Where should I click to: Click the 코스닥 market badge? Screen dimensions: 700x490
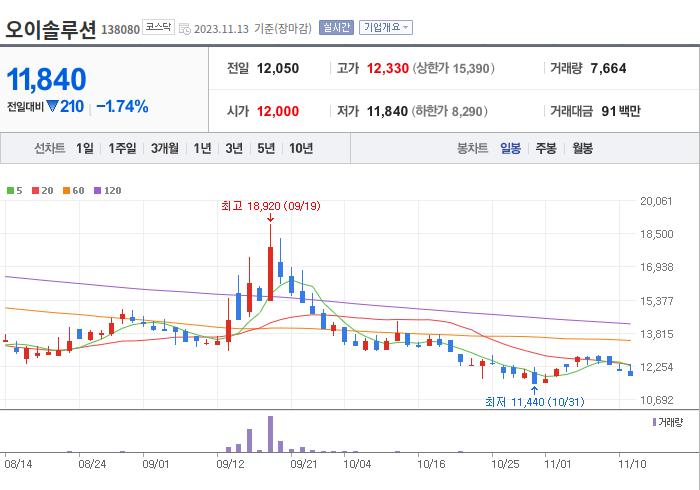158,27
